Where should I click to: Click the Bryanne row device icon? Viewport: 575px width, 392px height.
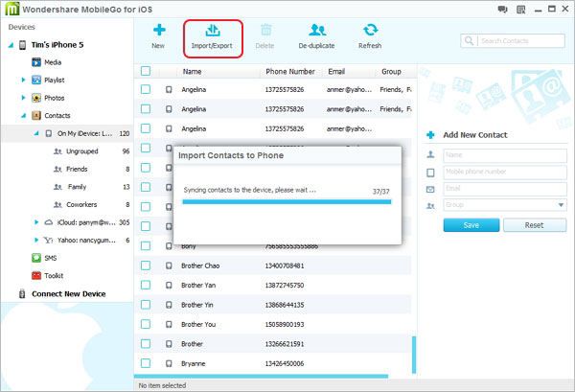169,363
